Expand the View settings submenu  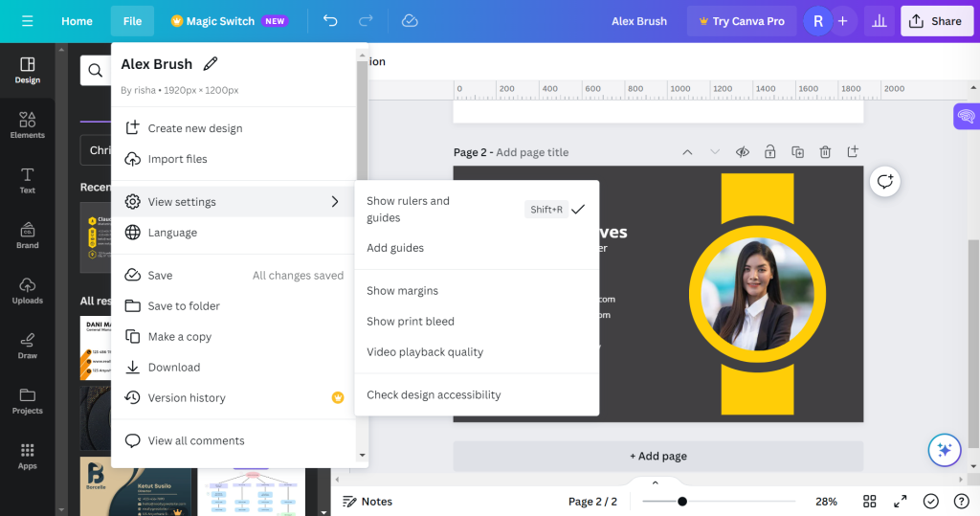pos(234,202)
